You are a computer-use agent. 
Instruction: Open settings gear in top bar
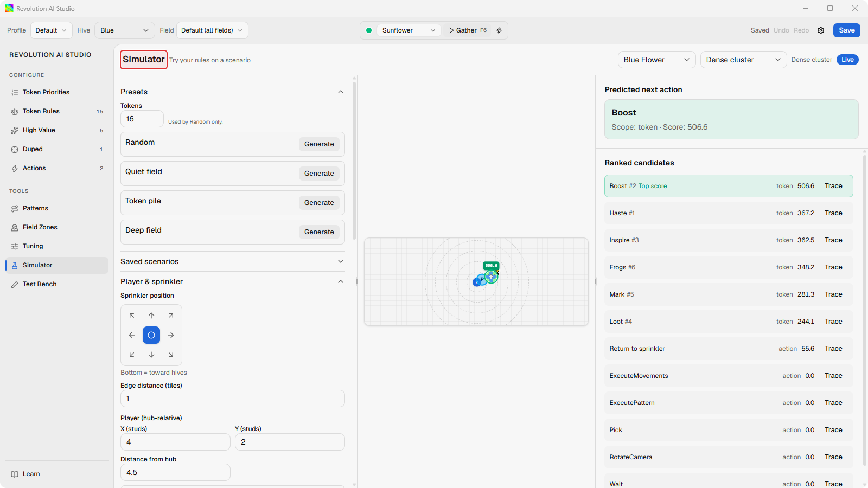821,30
